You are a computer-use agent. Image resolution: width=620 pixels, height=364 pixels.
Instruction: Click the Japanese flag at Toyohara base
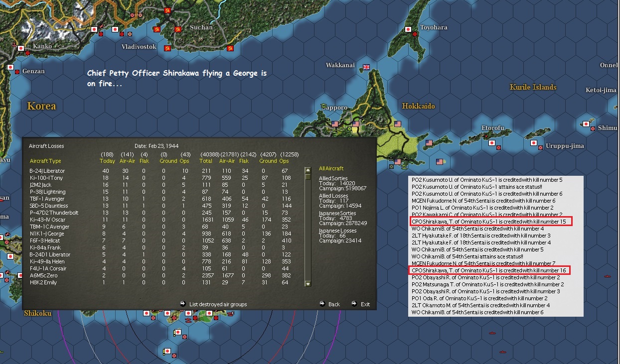pyautogui.click(x=408, y=30)
